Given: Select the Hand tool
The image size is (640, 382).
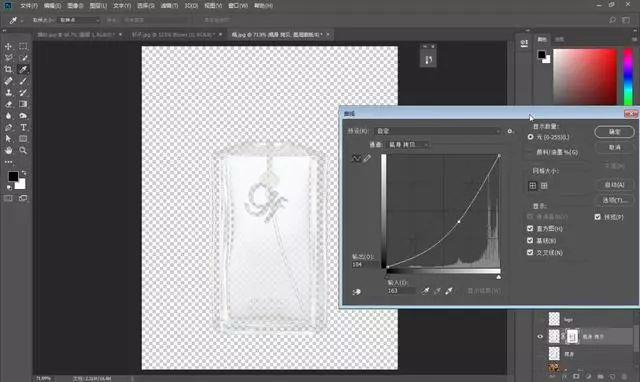Looking at the screenshot, I should pyautogui.click(x=8, y=150).
